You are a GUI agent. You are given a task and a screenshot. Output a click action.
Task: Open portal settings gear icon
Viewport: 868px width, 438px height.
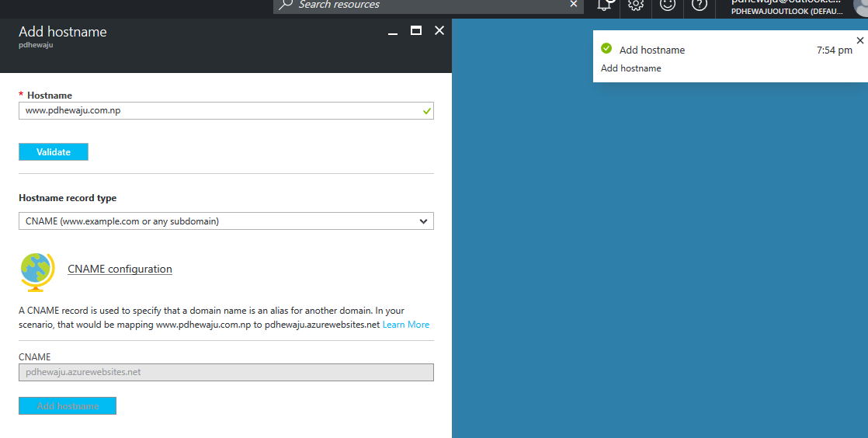click(x=636, y=5)
